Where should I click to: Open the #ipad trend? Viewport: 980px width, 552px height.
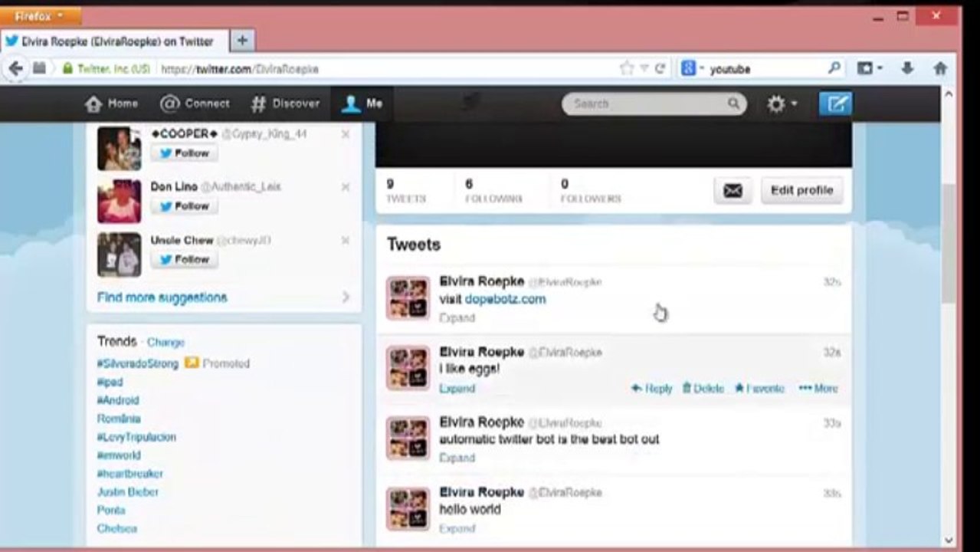pos(110,382)
